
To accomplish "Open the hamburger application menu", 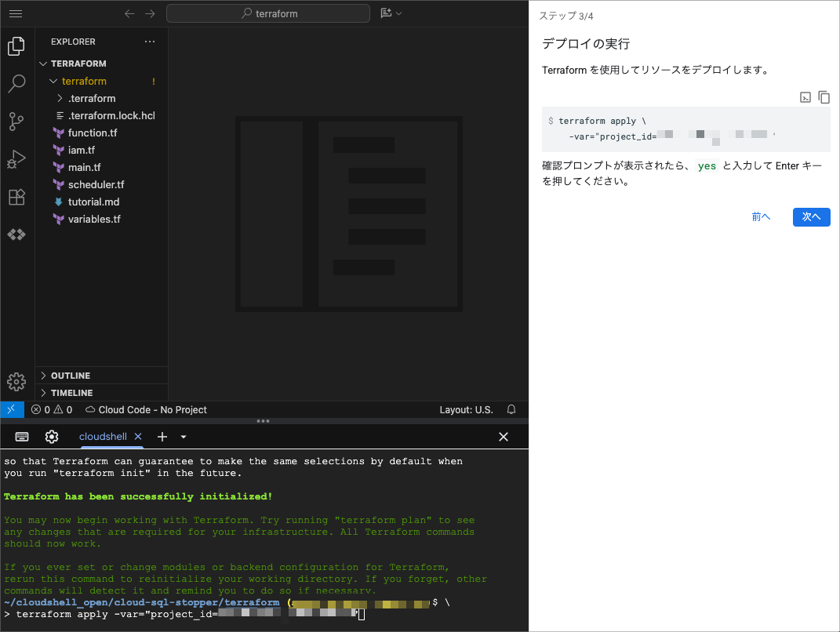I will coord(16,13).
